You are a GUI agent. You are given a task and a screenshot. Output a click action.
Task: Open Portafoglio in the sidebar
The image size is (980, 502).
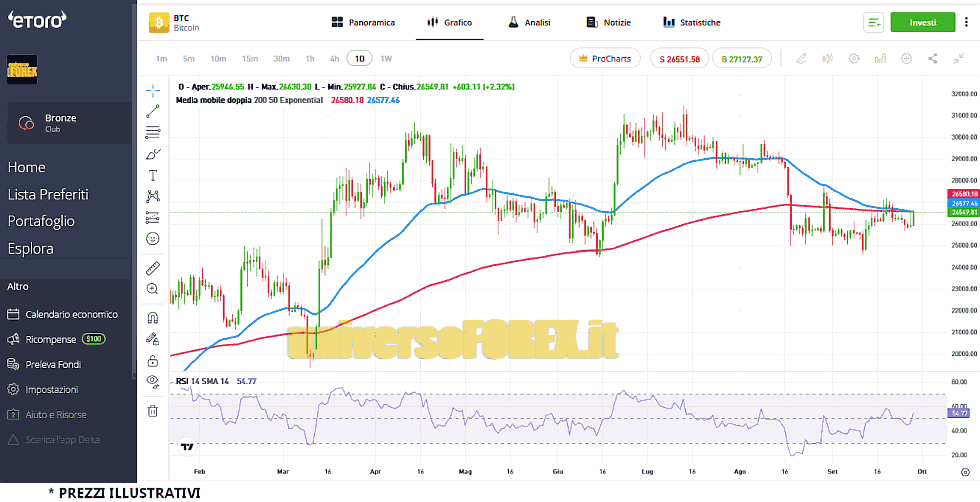tap(41, 221)
